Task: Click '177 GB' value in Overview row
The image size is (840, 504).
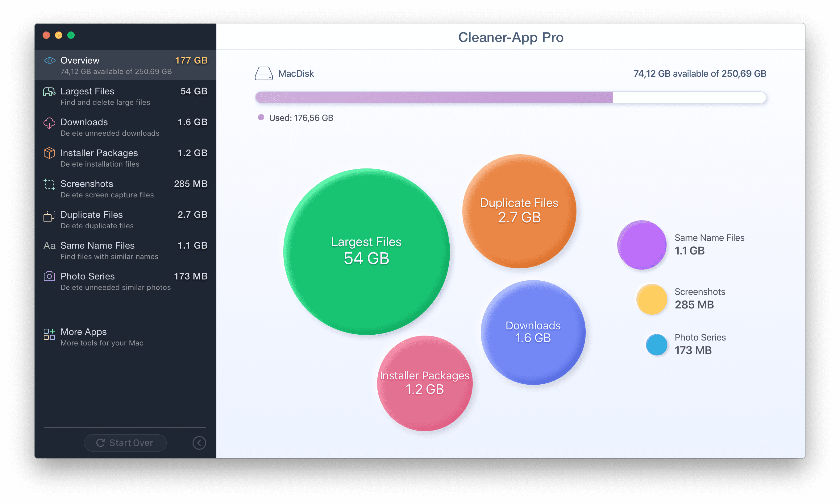Action: point(191,60)
